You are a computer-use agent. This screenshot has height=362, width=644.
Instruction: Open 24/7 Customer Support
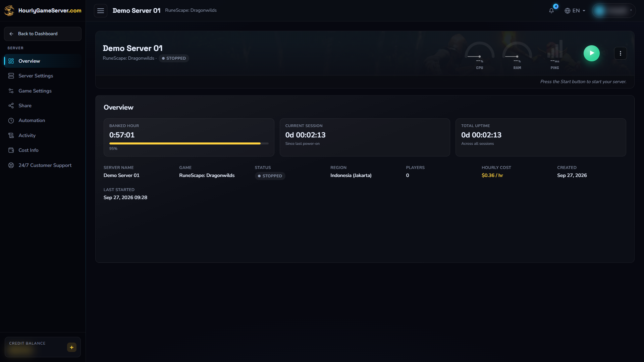pos(43,165)
